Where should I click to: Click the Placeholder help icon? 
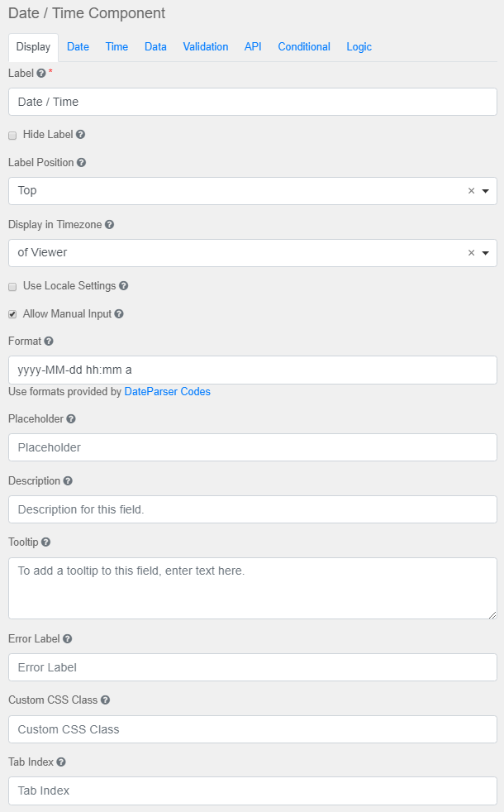74,419
